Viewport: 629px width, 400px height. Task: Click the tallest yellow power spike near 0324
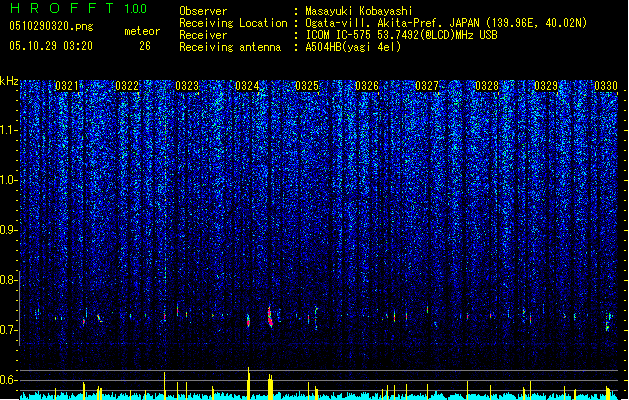tap(249, 383)
